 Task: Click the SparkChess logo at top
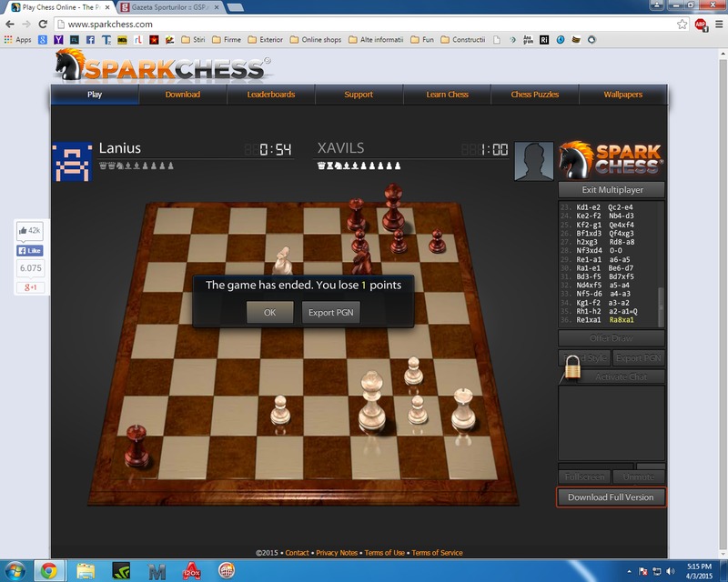[x=163, y=66]
